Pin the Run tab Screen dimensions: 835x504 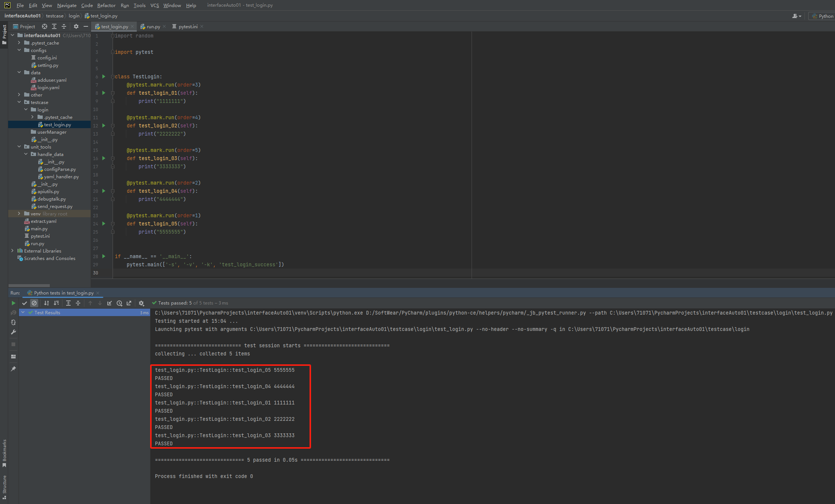click(13, 369)
